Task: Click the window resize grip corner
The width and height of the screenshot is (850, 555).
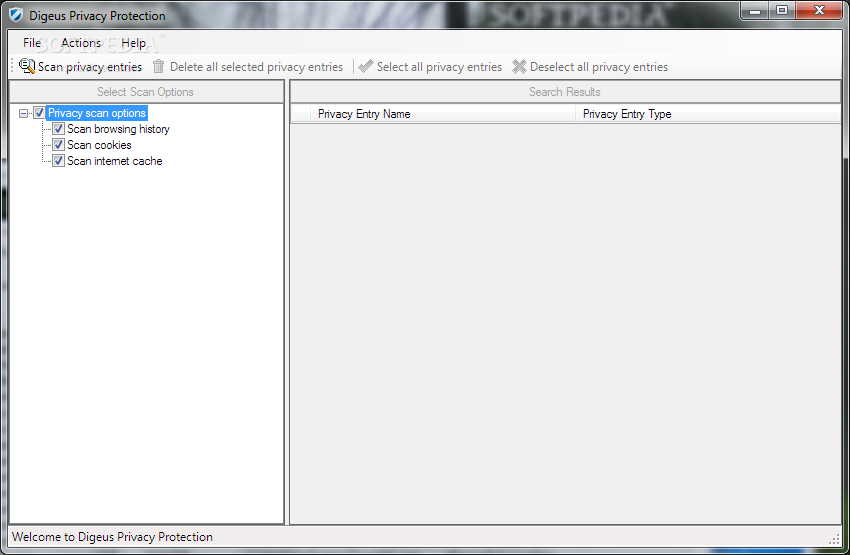Action: click(834, 539)
